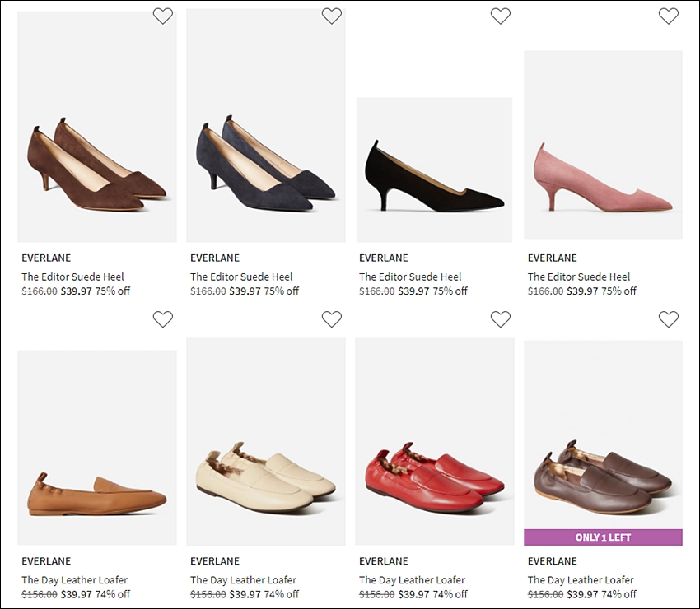Heart the tan Day Leather Loafer
Screen dimensions: 700x609
tap(162, 319)
